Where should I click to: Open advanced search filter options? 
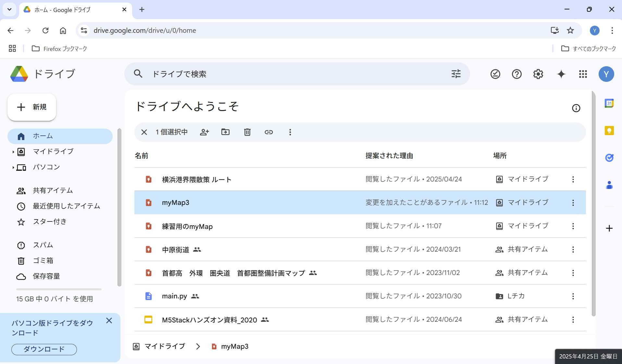[456, 74]
